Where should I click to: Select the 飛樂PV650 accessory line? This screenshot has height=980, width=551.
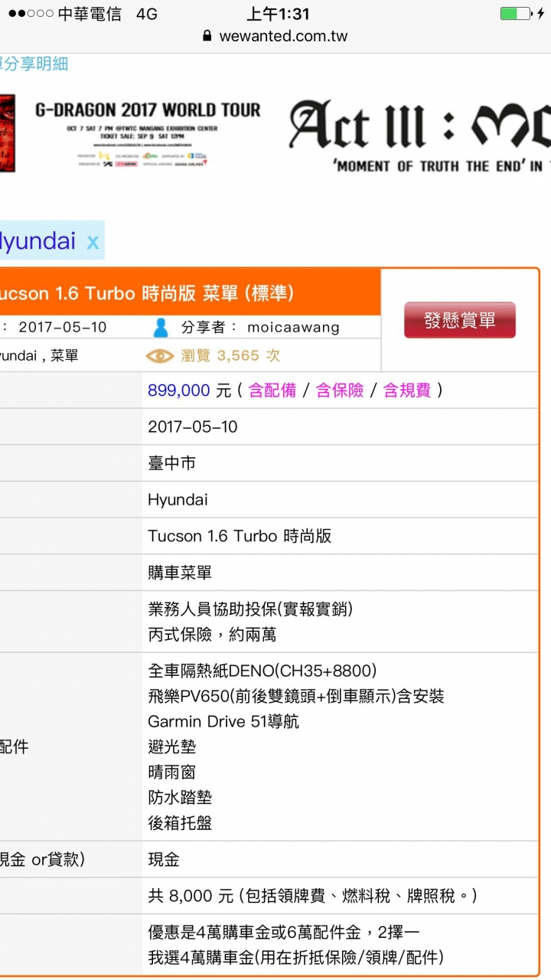point(296,697)
